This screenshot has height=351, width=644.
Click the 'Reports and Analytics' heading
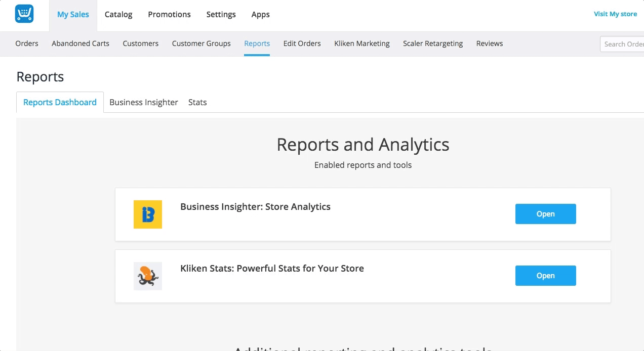click(363, 145)
